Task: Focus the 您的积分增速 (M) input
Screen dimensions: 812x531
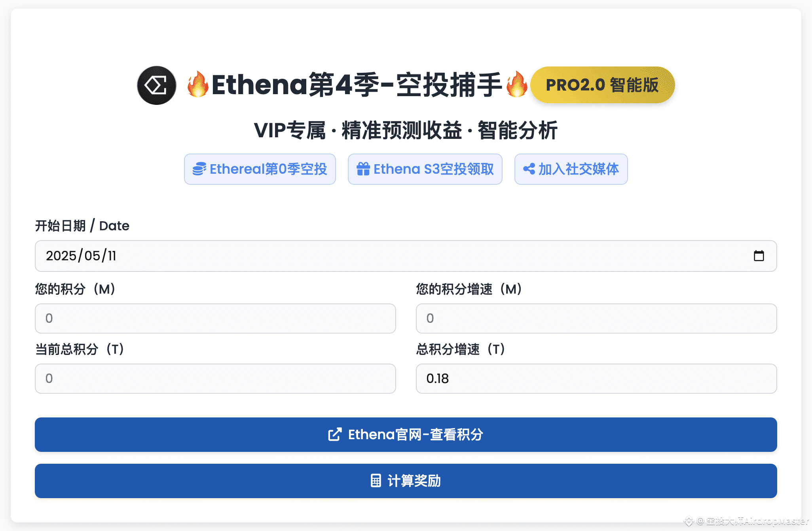Action: tap(596, 319)
